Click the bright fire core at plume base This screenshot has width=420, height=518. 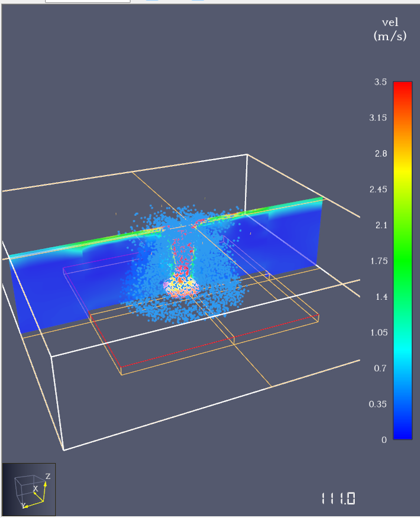pos(181,286)
